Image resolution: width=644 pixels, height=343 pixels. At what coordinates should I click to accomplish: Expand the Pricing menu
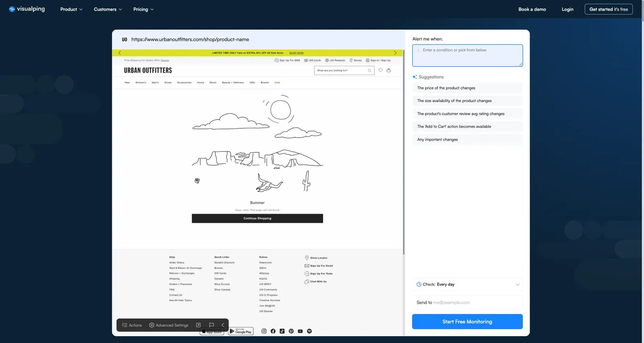coord(143,9)
